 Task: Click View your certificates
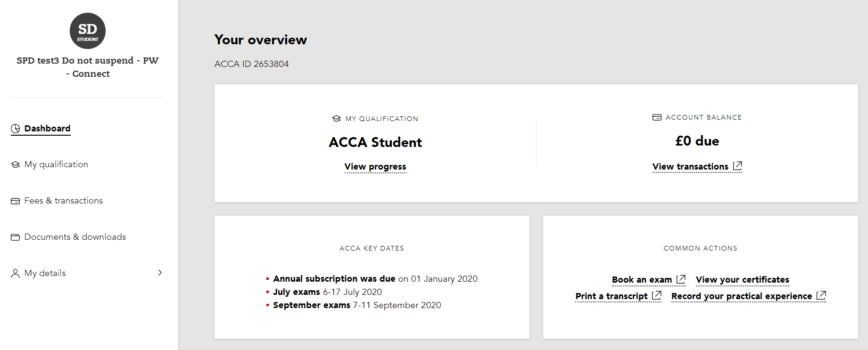pyautogui.click(x=742, y=279)
